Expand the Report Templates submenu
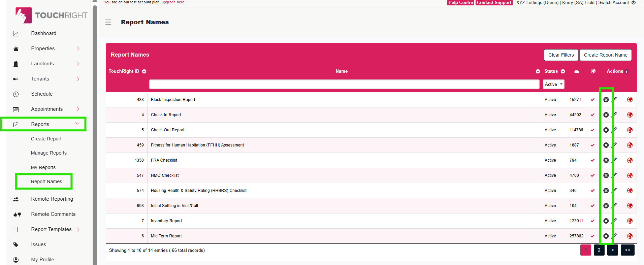 pyautogui.click(x=78, y=229)
